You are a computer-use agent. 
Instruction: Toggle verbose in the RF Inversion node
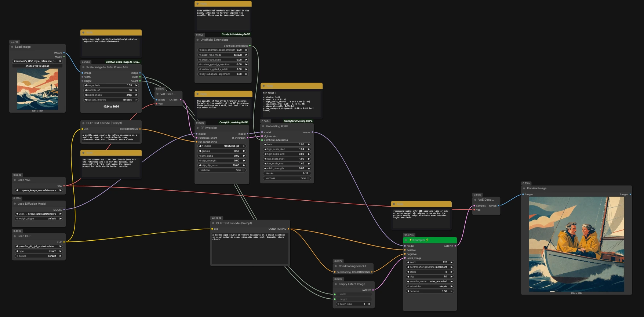(x=222, y=170)
